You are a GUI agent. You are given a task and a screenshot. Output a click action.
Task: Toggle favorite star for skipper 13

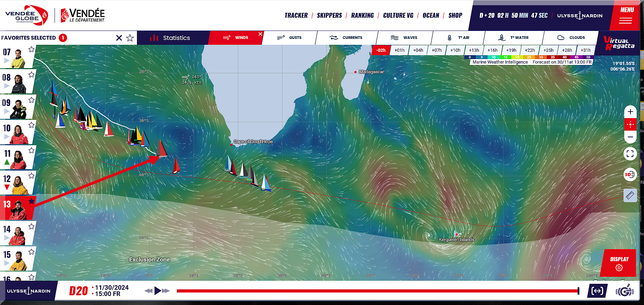[x=32, y=201]
